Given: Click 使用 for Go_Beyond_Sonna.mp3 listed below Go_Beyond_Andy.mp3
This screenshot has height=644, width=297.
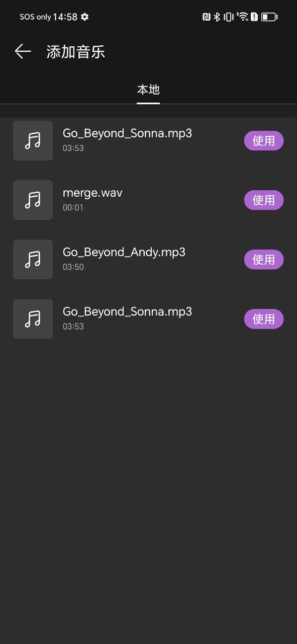Looking at the screenshot, I should click(264, 319).
